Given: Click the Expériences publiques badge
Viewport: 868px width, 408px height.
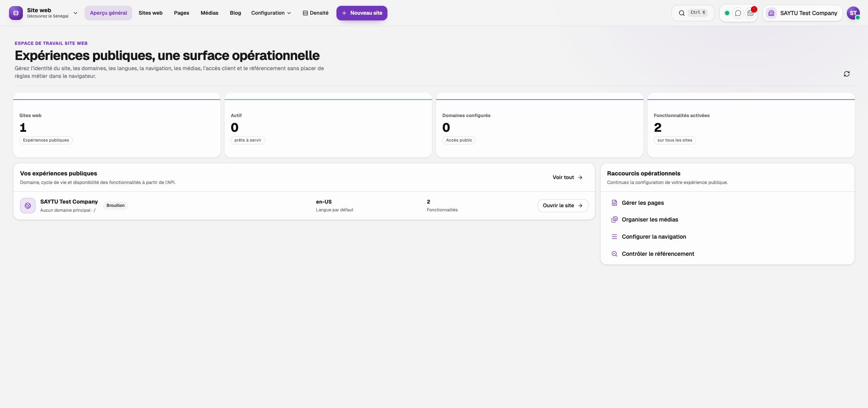Looking at the screenshot, I should point(46,140).
